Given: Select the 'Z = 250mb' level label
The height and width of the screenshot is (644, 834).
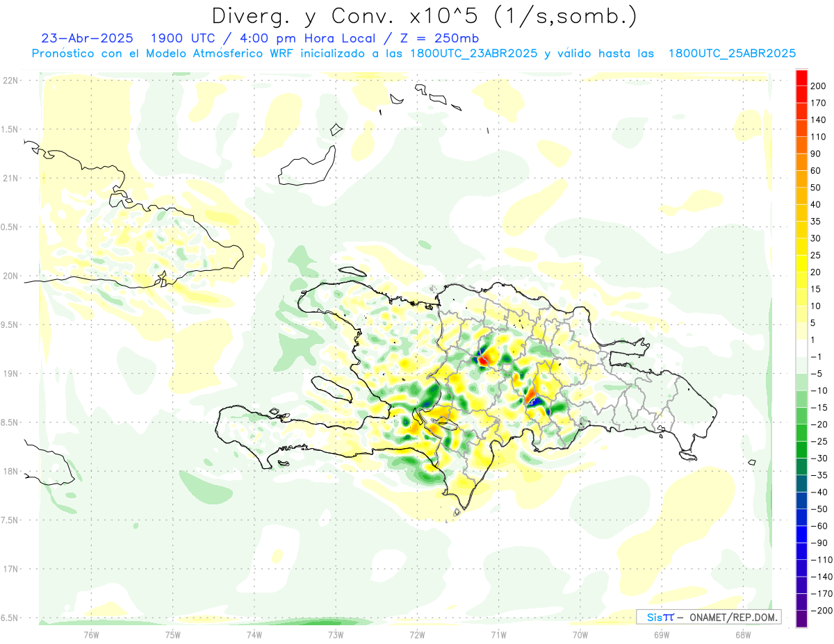Looking at the screenshot, I should 438,38.
